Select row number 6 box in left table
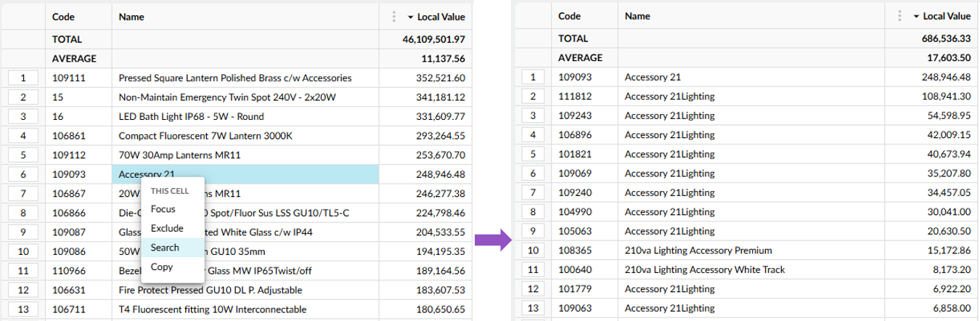The image size is (980, 321). [24, 174]
